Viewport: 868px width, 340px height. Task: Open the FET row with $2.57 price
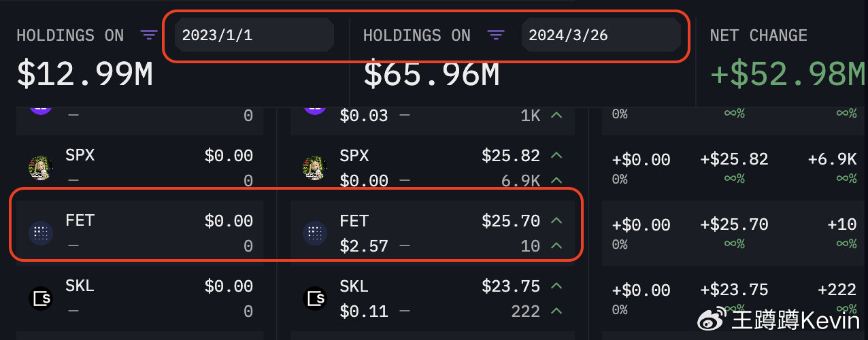[x=433, y=233]
